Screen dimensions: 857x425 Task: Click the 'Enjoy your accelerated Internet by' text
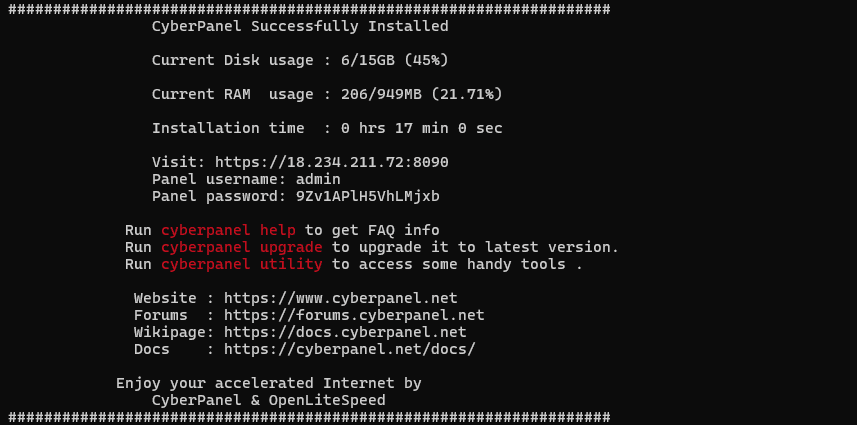point(268,383)
